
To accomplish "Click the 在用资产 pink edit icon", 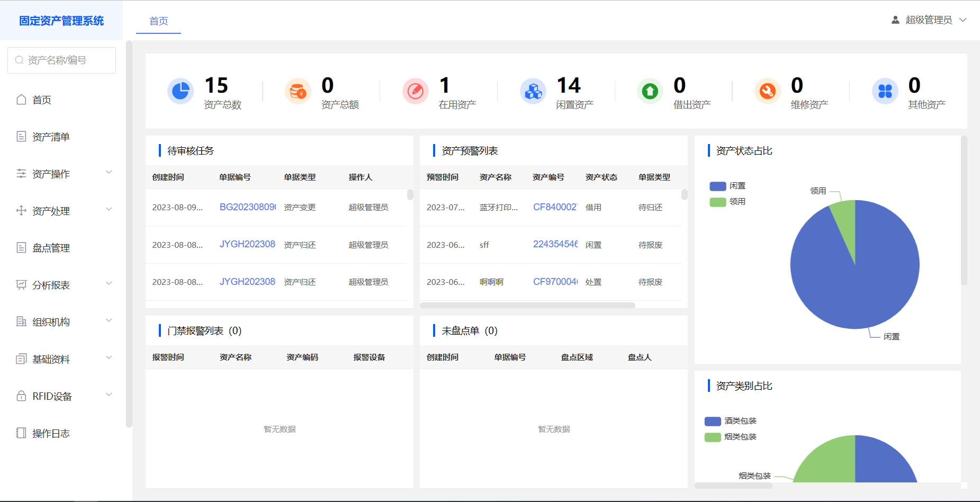I will 416,91.
